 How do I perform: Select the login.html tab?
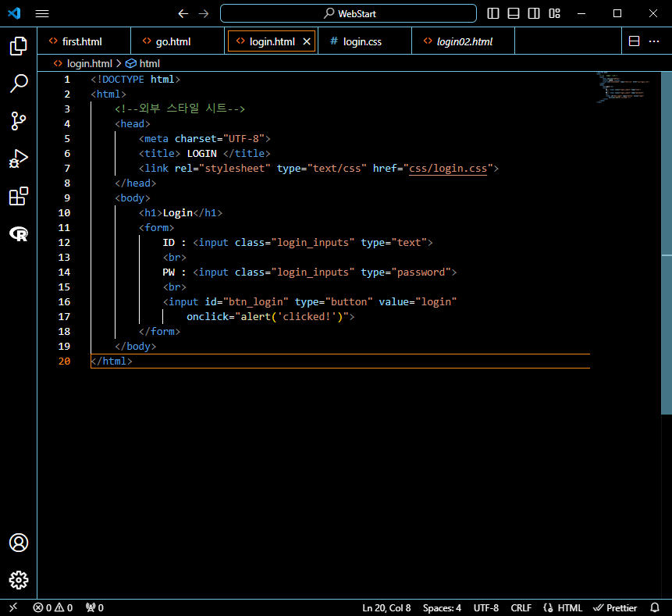point(272,41)
